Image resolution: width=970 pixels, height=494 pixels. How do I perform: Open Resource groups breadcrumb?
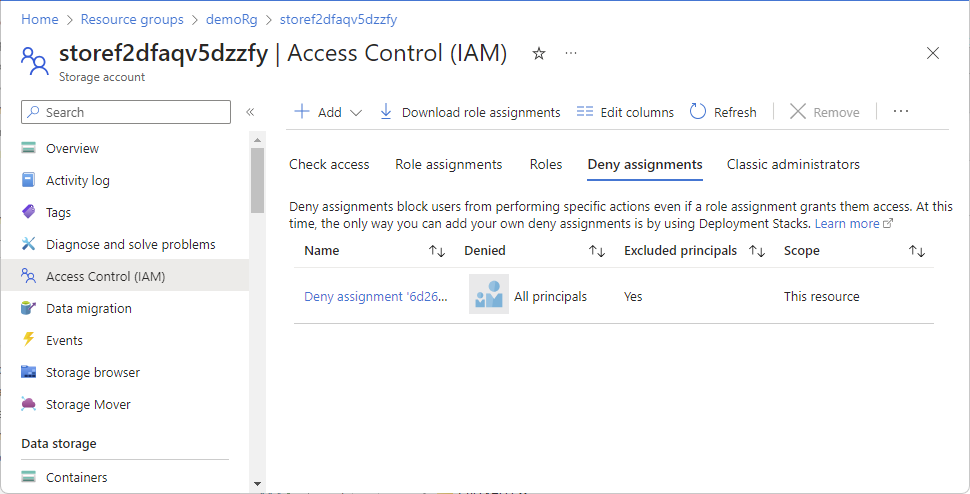coord(132,20)
